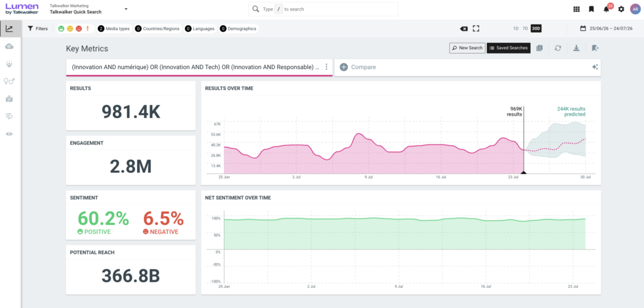Open the influencers sidebar icon
Image resolution: width=644 pixels, height=308 pixels.
(x=9, y=64)
